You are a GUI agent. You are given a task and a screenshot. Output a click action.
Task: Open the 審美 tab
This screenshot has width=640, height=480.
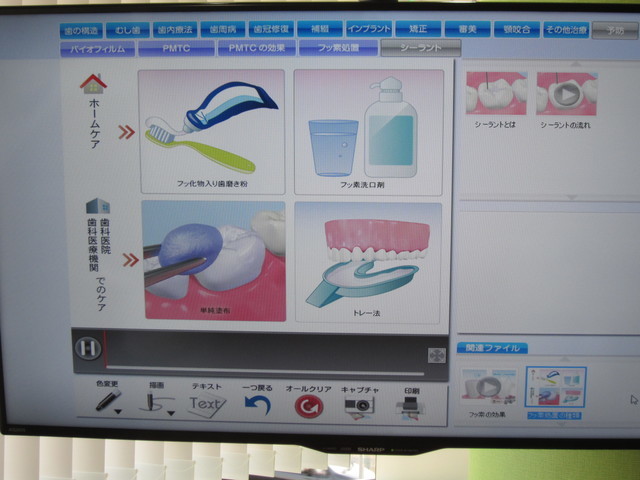[467, 29]
